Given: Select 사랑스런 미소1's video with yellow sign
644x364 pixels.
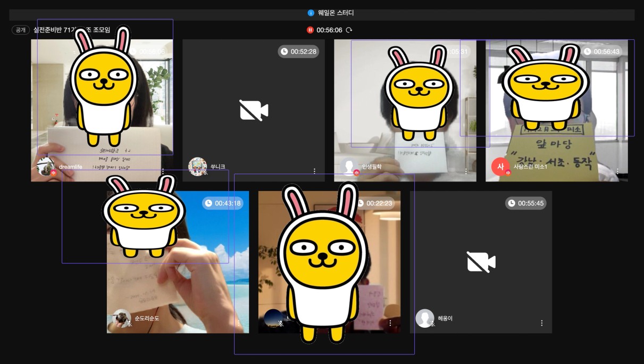Looking at the screenshot, I should pyautogui.click(x=556, y=110).
